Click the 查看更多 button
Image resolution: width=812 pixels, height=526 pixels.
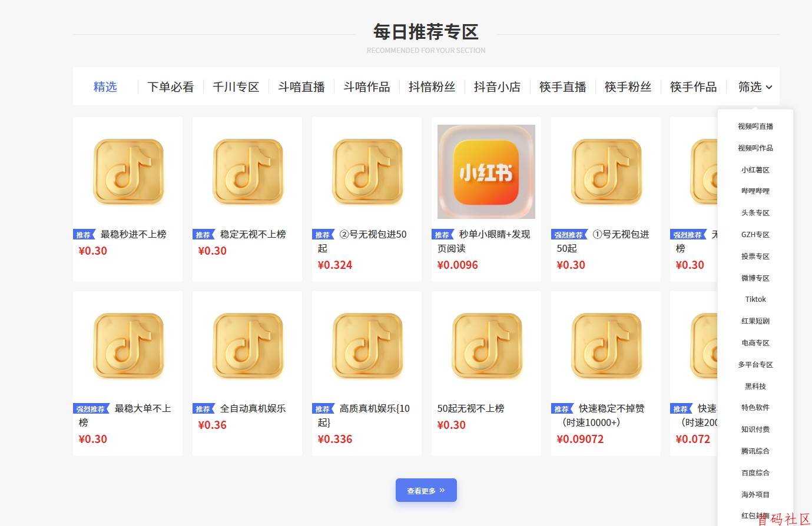tap(426, 490)
